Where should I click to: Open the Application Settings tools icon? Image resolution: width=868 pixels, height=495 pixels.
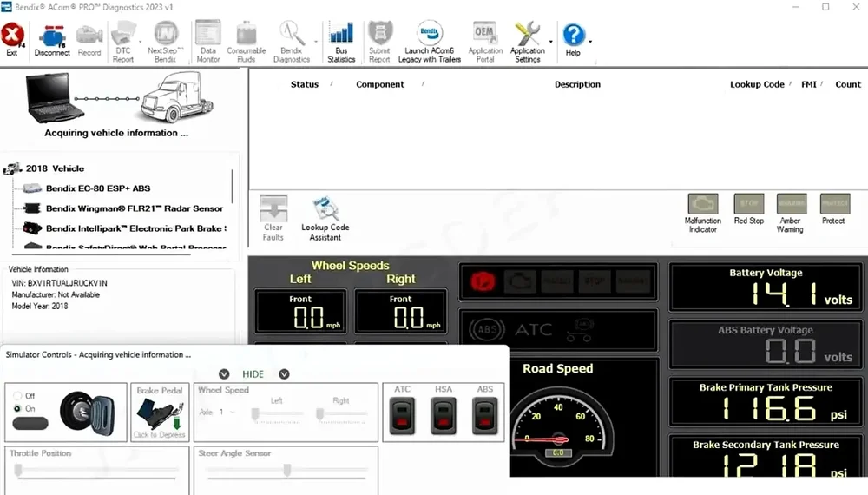click(x=527, y=36)
